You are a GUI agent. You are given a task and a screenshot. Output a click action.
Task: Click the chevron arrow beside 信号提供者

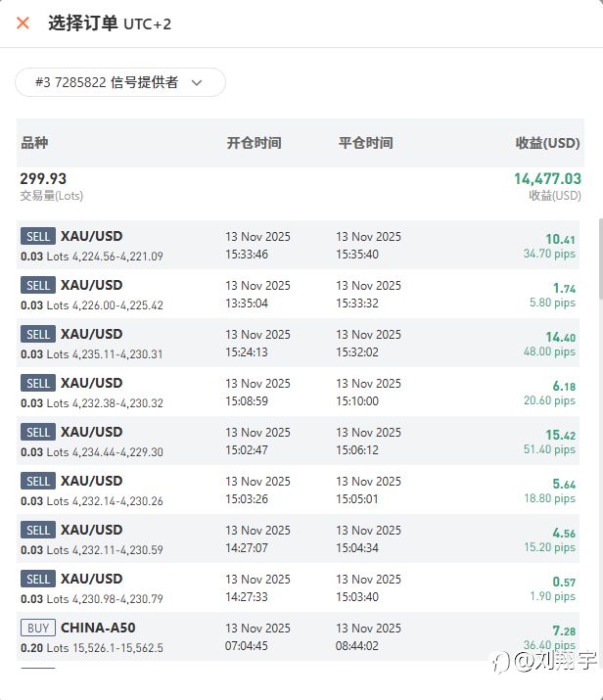click(x=197, y=83)
